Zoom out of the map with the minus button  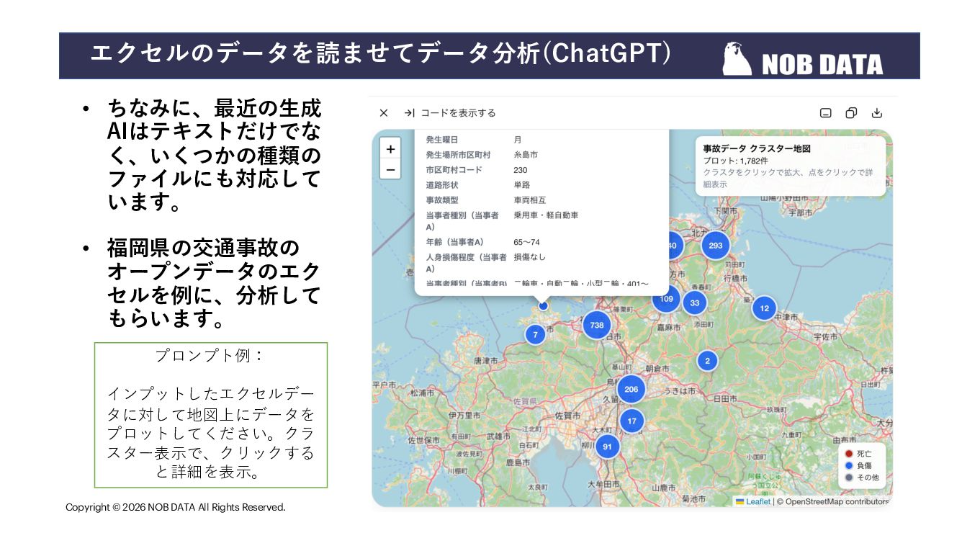[x=390, y=169]
